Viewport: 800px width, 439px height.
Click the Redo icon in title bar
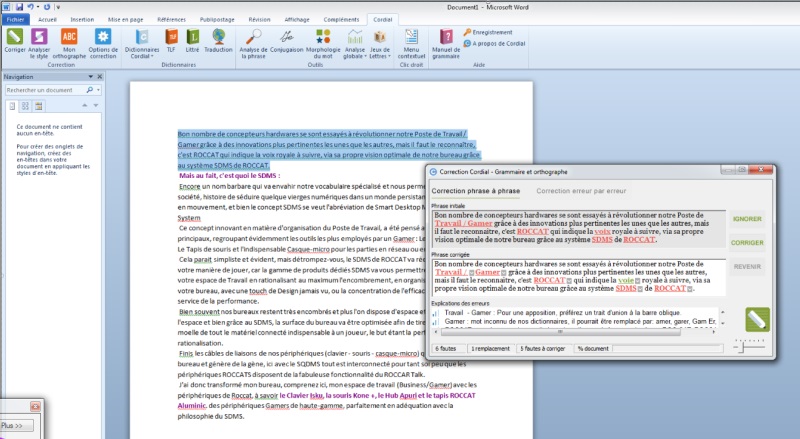(x=47, y=7)
